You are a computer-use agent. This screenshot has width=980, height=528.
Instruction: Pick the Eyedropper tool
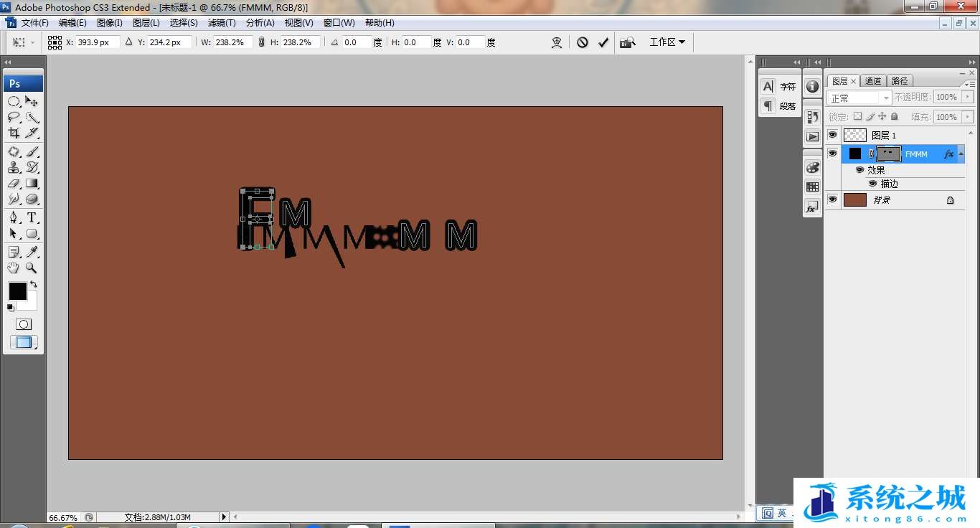tap(32, 252)
